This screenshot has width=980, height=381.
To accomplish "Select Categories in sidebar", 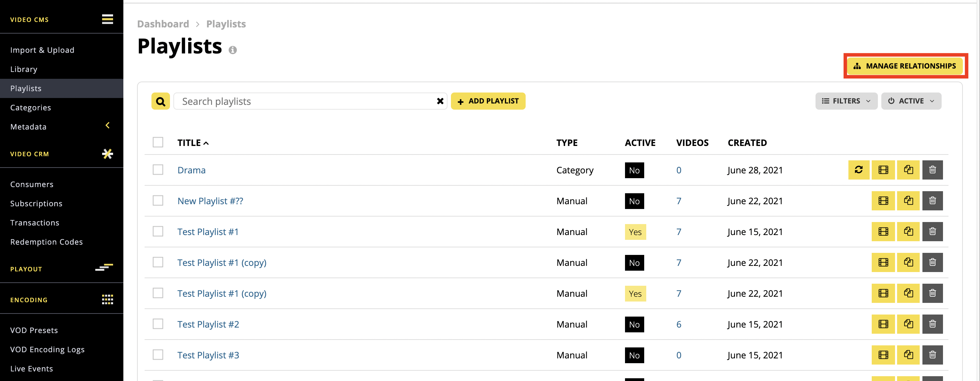I will [30, 108].
